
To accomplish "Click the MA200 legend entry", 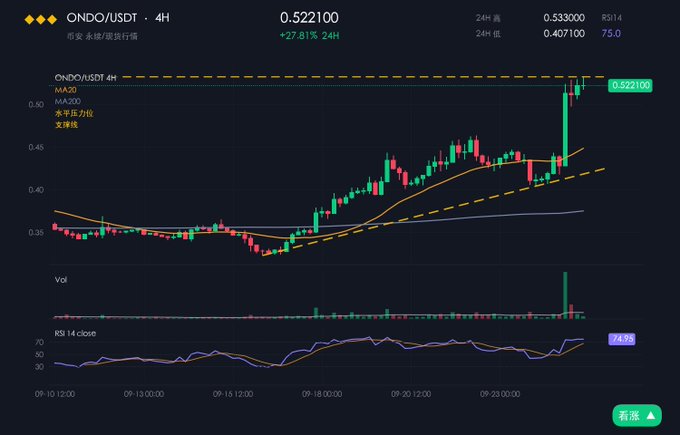I will 68,101.
